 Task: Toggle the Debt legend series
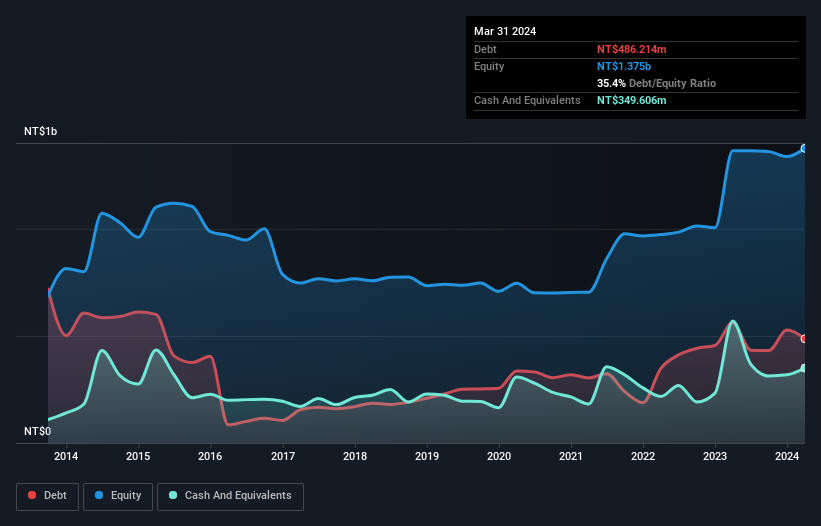click(46, 495)
